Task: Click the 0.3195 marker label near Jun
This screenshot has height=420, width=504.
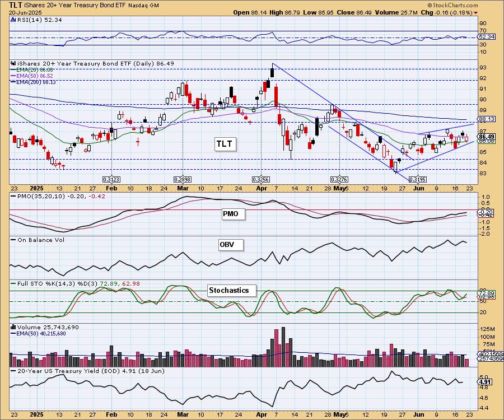Action: coord(418,179)
